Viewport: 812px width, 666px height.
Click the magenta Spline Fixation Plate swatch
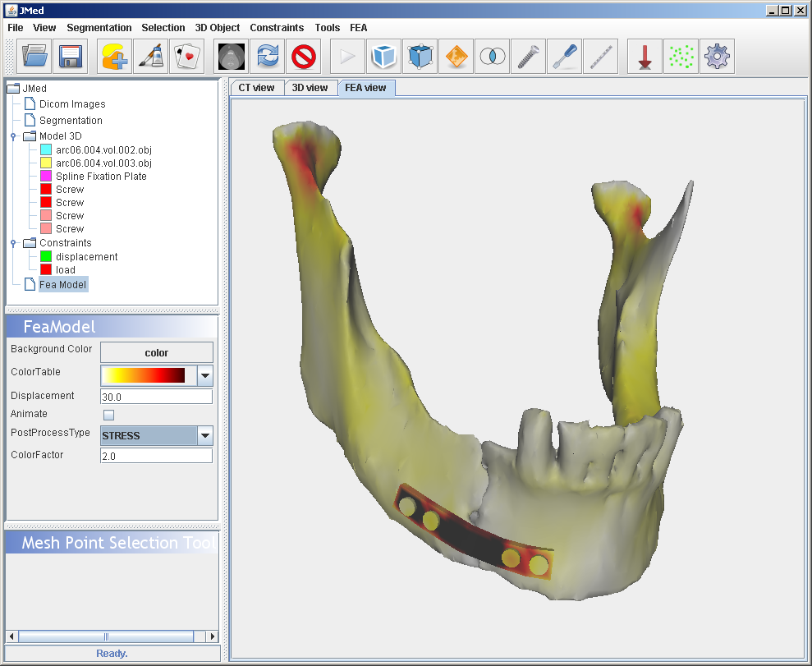[46, 177]
